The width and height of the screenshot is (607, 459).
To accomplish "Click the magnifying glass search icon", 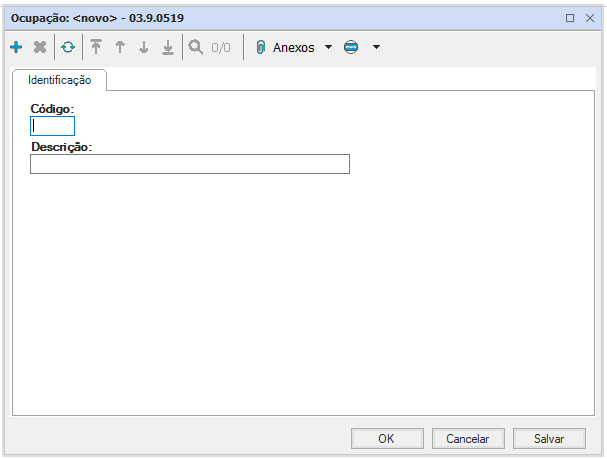I will (x=195, y=47).
